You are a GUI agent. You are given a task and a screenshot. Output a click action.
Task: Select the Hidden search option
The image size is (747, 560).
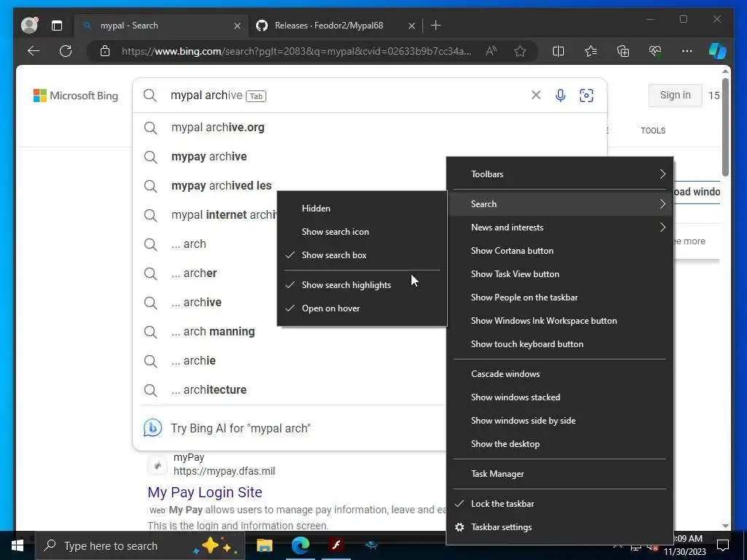tap(362, 208)
